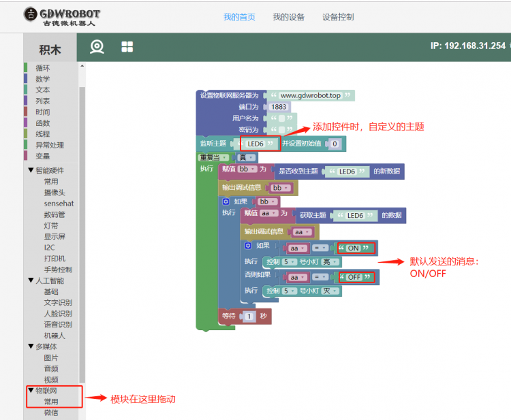Click the gear icon on the 如果 bb block
This screenshot has width=511, height=420.
[226, 201]
